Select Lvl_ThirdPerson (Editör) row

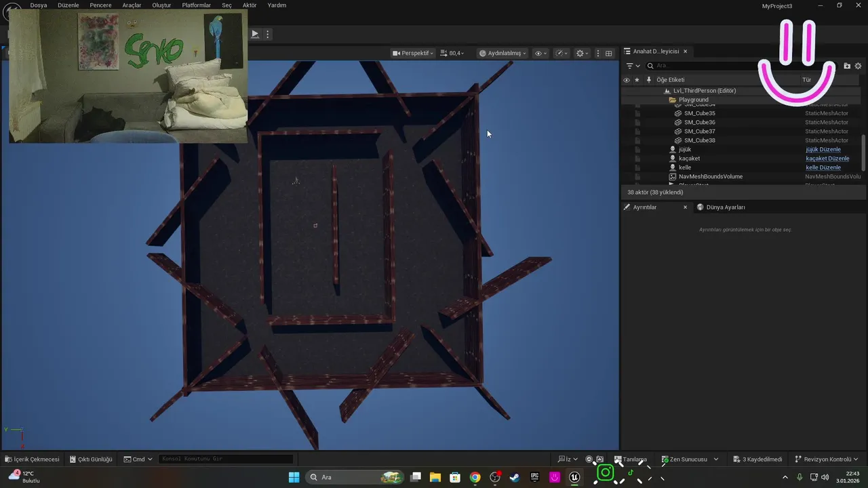point(705,91)
